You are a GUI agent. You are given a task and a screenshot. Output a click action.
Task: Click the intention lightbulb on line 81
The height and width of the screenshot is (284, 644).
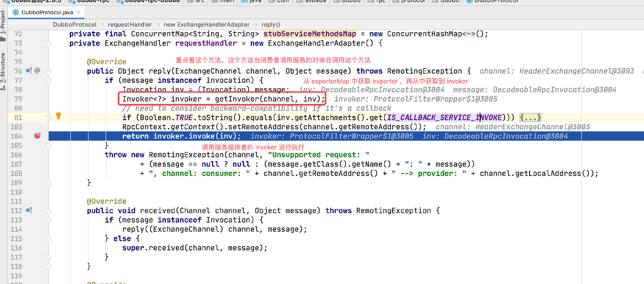point(58,116)
